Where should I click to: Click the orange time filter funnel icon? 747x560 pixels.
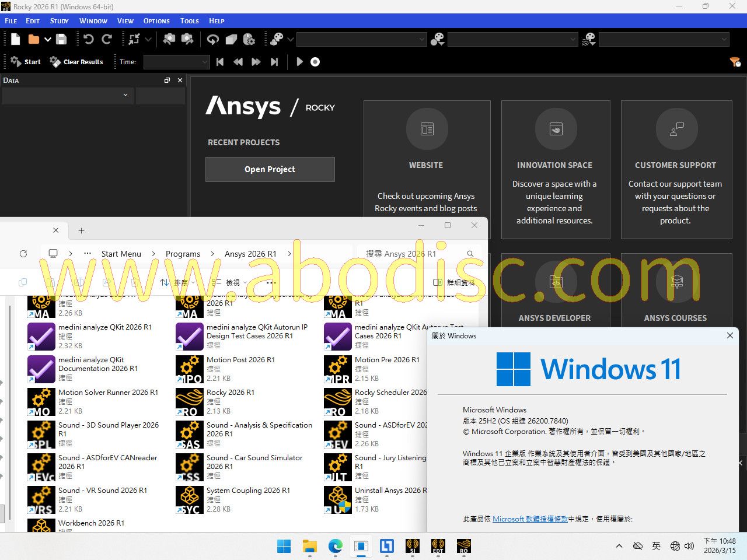point(735,62)
